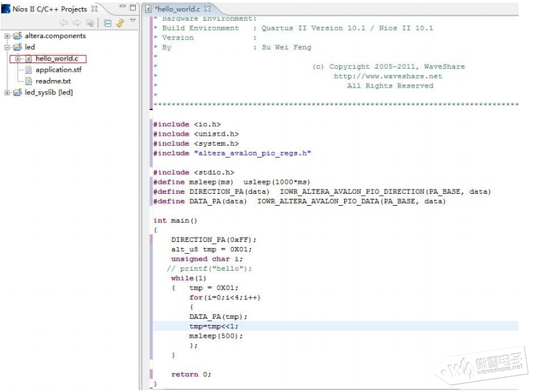The width and height of the screenshot is (540, 392).
Task: Select the led project in the tree
Action: (29, 47)
